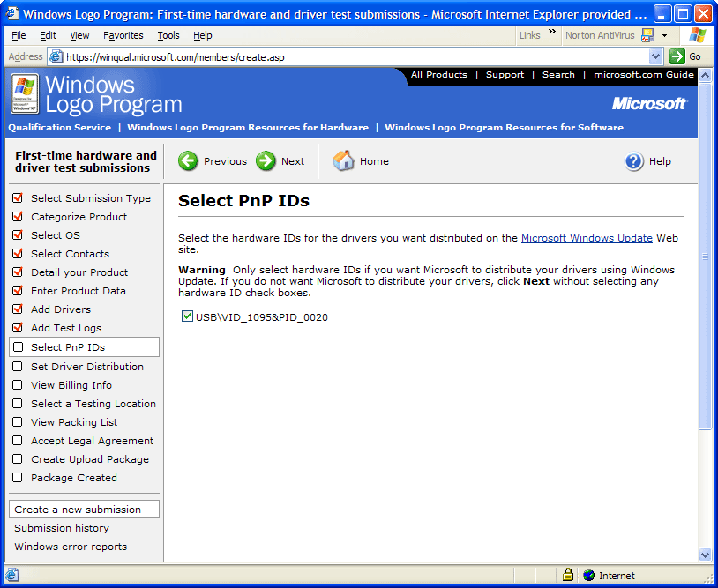Open the Norton AntiVirus dropdown arrow

point(664,35)
